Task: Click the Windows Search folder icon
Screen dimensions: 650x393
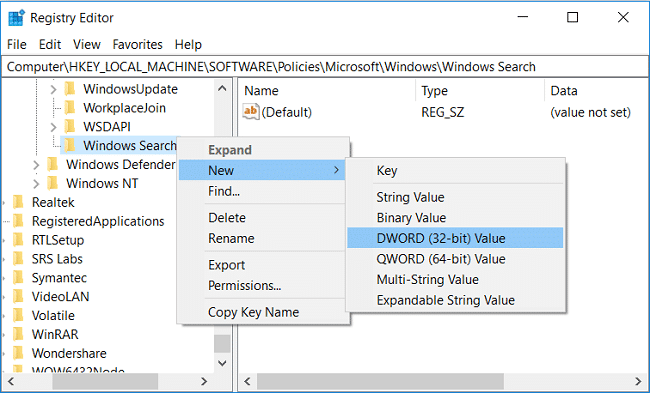Action: pos(70,146)
